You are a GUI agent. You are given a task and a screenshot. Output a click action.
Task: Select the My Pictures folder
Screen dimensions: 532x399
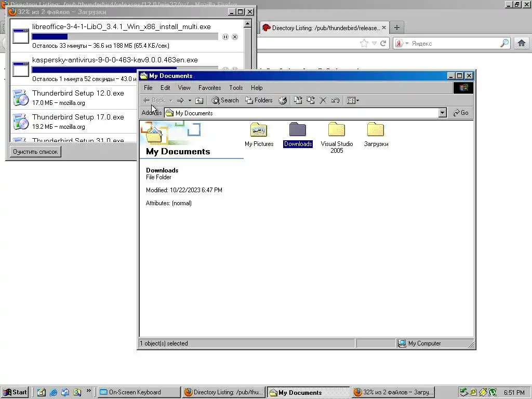(259, 135)
